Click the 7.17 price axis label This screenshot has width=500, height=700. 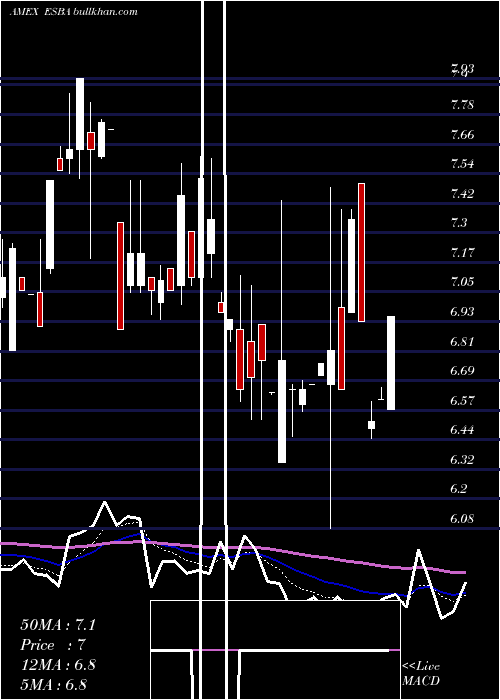tap(462, 253)
